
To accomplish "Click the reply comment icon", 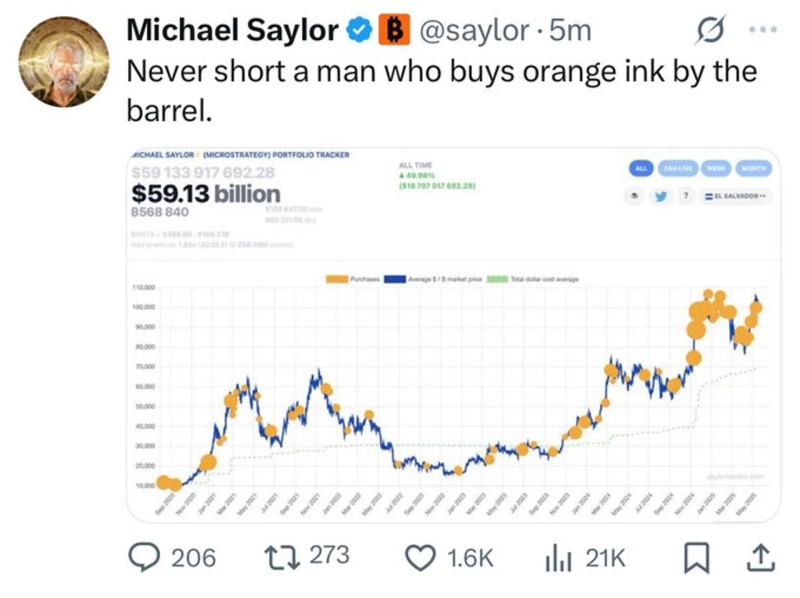I will (x=145, y=557).
